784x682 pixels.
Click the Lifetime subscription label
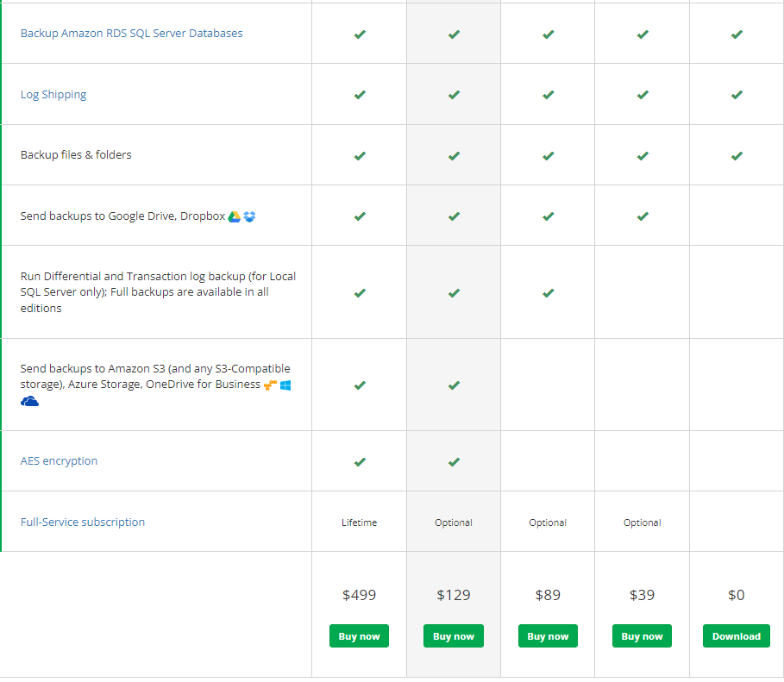tap(359, 522)
